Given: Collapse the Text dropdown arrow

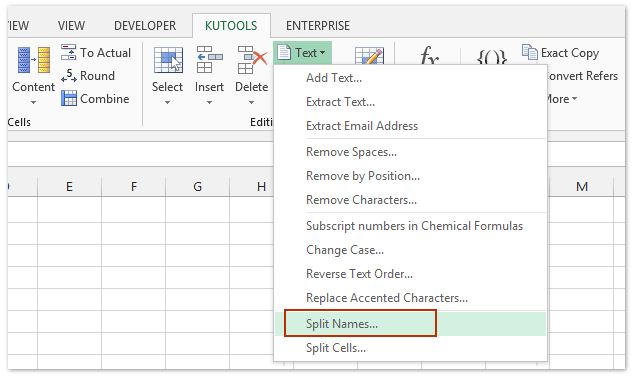Looking at the screenshot, I should point(322,53).
